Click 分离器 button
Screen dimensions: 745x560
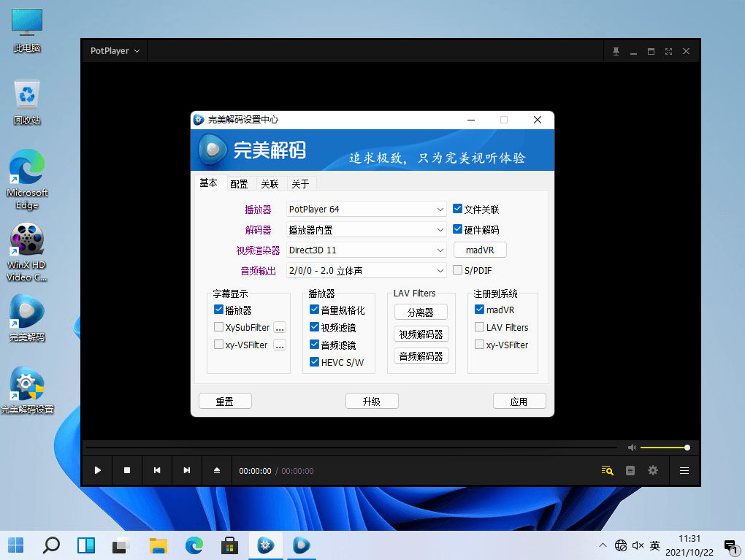point(421,312)
